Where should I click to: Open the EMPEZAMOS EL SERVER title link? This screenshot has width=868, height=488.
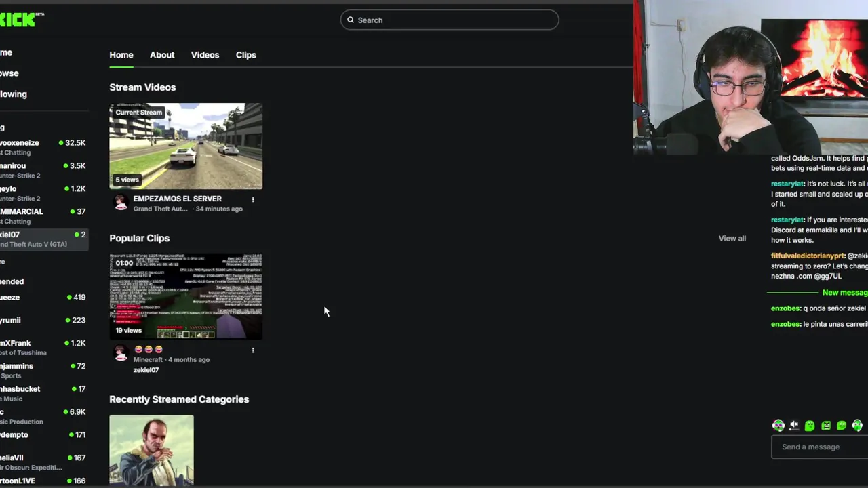(x=178, y=199)
